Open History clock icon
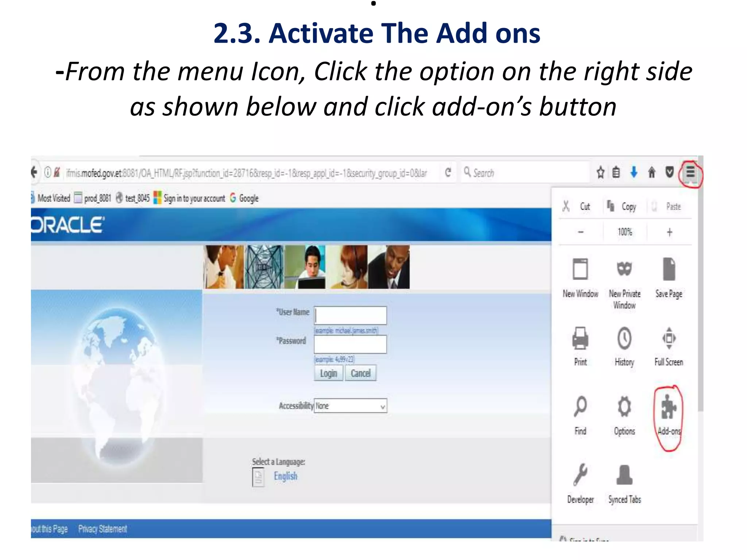 tap(624, 339)
